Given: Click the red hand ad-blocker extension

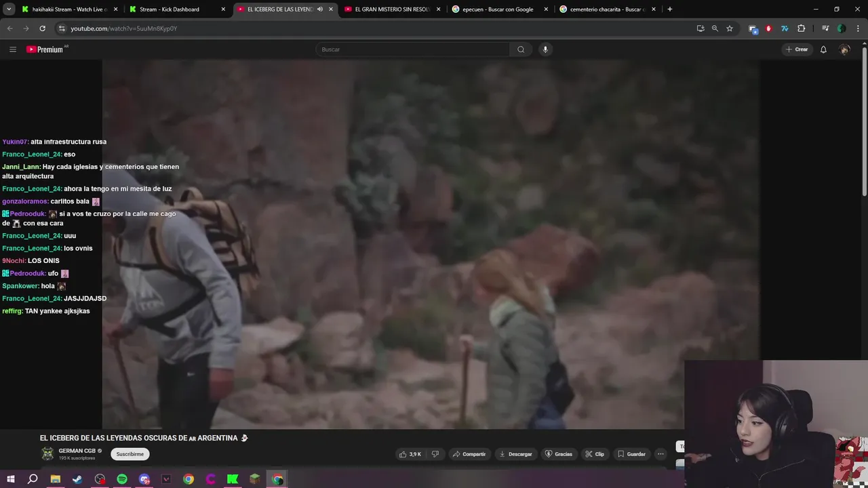Looking at the screenshot, I should [x=768, y=28].
